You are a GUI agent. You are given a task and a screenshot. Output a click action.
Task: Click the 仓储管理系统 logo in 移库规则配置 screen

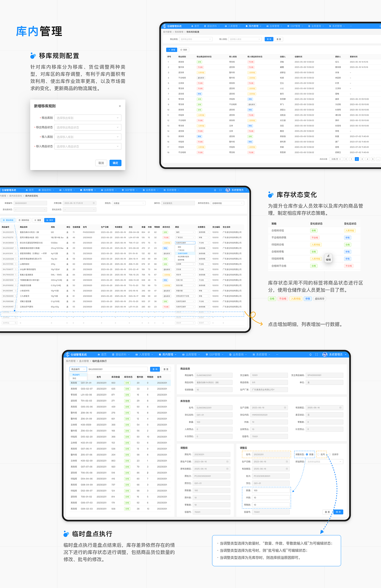pos(172,26)
